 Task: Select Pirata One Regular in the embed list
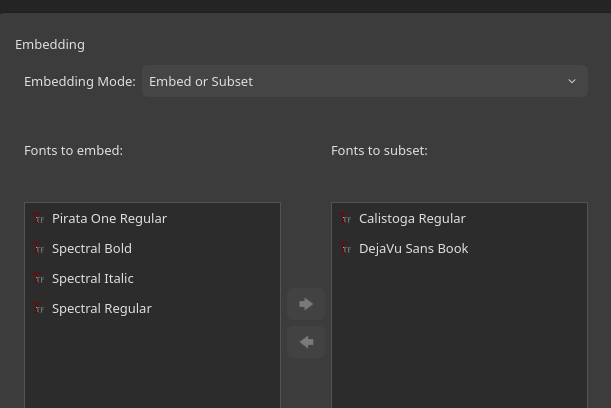[x=109, y=218]
